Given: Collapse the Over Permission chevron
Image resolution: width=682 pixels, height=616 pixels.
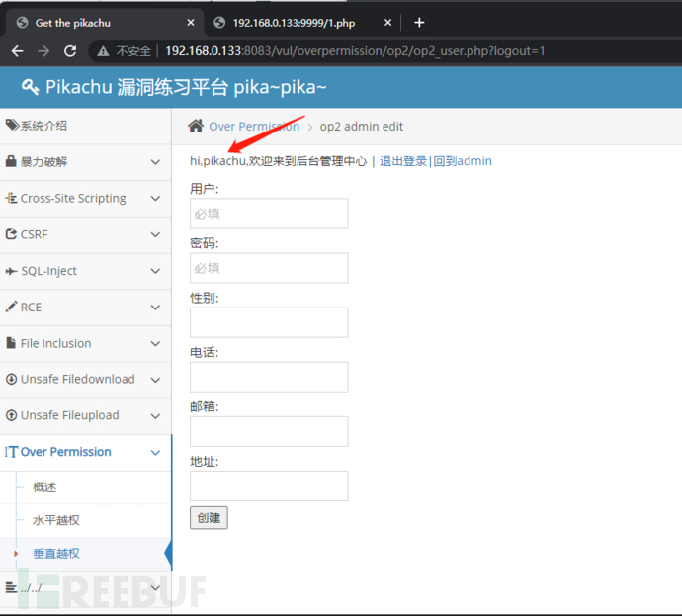Looking at the screenshot, I should [x=155, y=453].
